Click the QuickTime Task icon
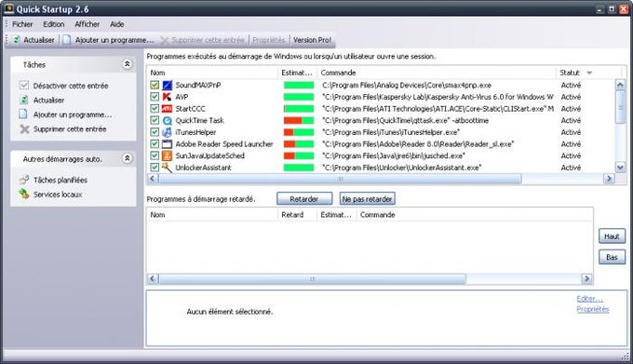 (x=167, y=120)
